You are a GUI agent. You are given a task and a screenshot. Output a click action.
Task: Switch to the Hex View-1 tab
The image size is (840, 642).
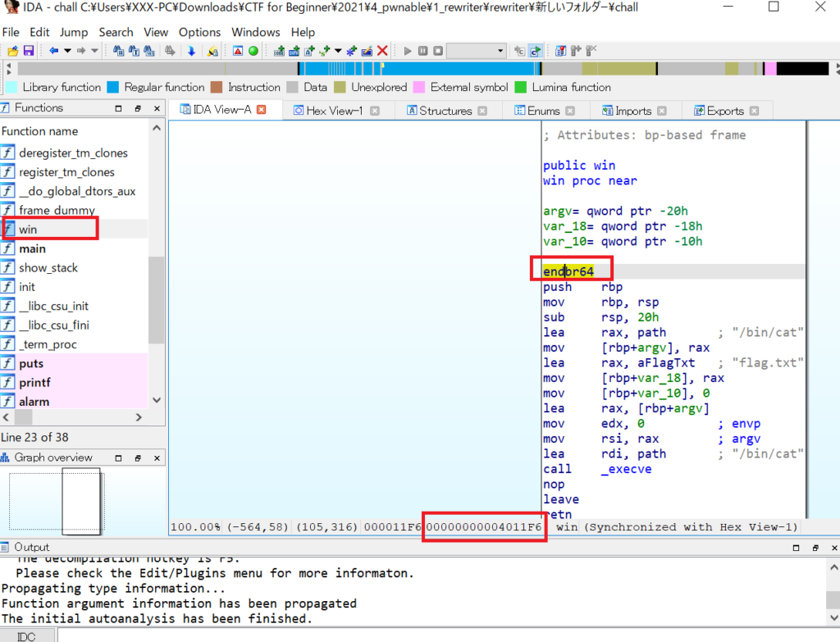coord(334,111)
